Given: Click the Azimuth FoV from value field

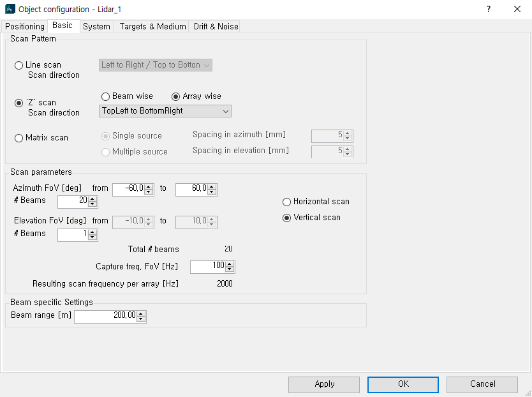Looking at the screenshot, I should click(x=129, y=190).
